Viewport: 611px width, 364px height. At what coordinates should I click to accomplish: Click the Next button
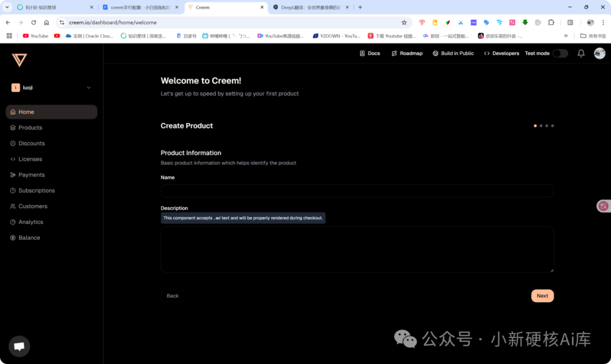[x=542, y=296]
